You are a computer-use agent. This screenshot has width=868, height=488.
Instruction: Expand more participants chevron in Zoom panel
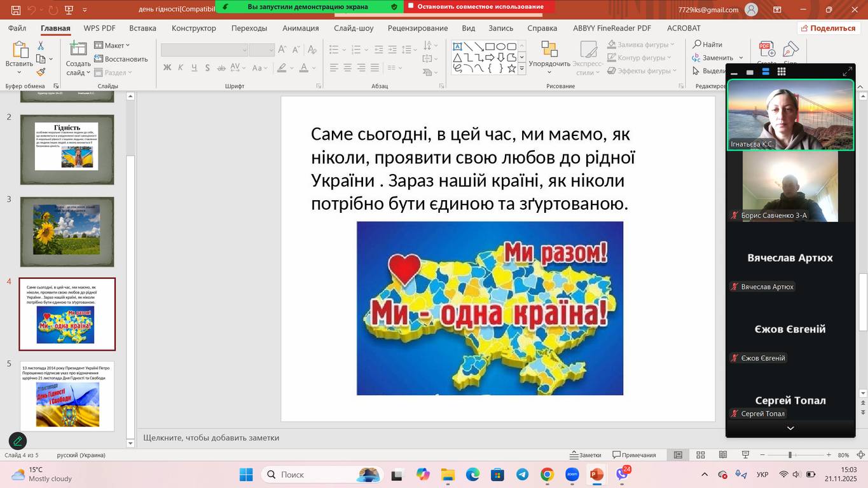pyautogui.click(x=790, y=428)
